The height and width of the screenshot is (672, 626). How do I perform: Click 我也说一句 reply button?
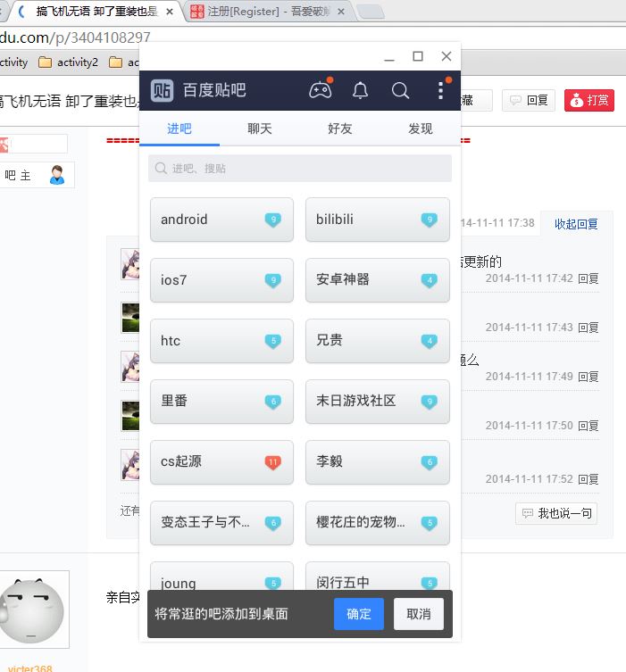(556, 513)
